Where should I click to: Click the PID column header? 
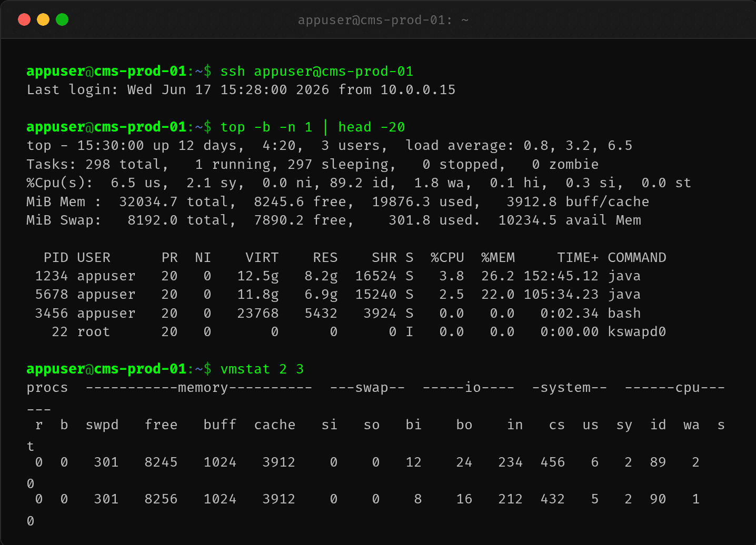56,257
